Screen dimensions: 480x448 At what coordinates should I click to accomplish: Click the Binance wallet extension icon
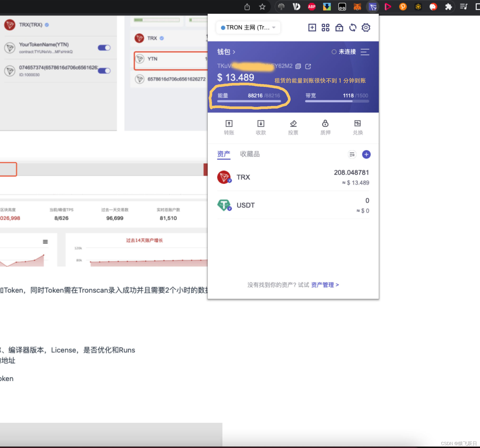pos(418,7)
